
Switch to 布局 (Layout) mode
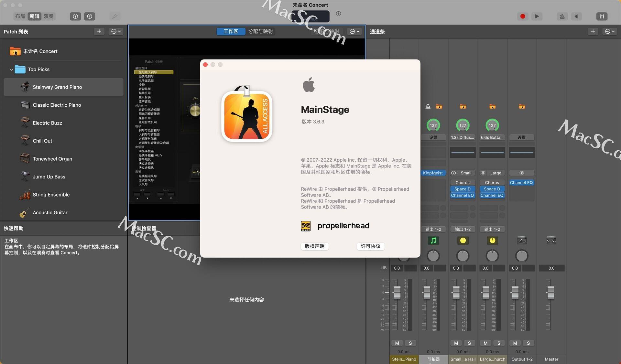point(20,16)
